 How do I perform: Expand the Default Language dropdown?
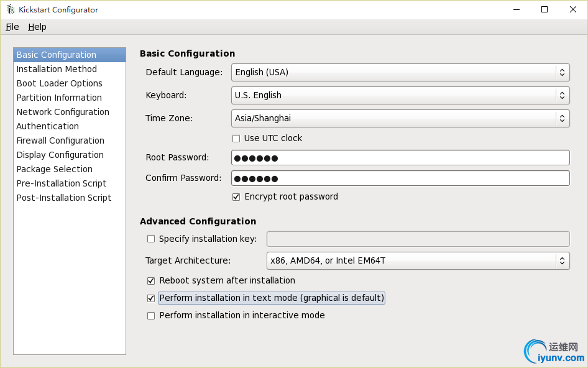pos(400,72)
